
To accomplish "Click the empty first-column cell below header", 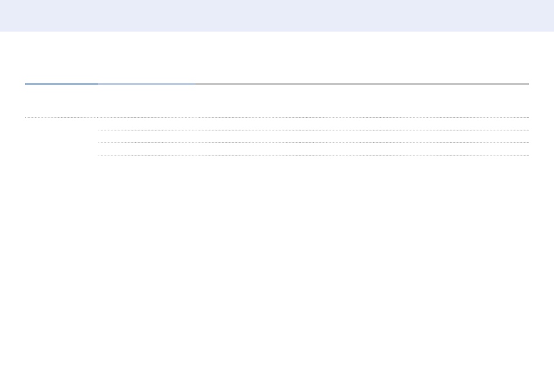I will click(x=61, y=136).
